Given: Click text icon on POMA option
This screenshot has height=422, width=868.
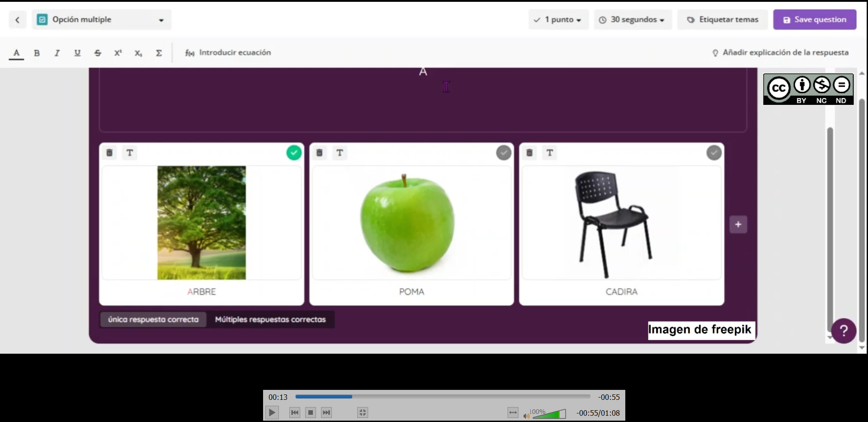Looking at the screenshot, I should click(x=340, y=153).
